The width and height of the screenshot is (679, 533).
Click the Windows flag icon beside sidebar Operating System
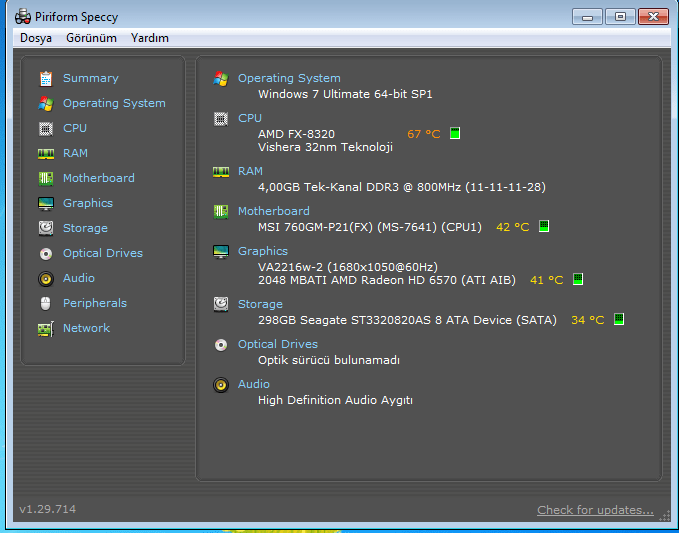click(46, 103)
